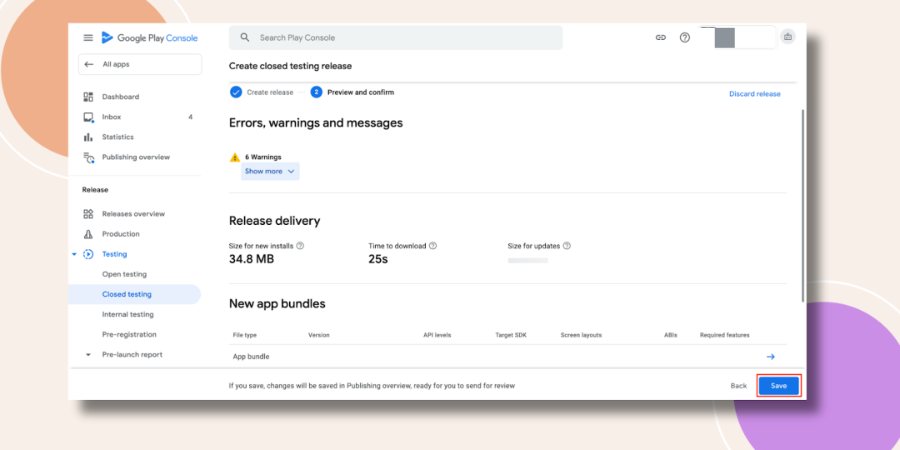Screen dimensions: 900x450
Task: Click the App bundle details arrow
Action: (x=771, y=356)
